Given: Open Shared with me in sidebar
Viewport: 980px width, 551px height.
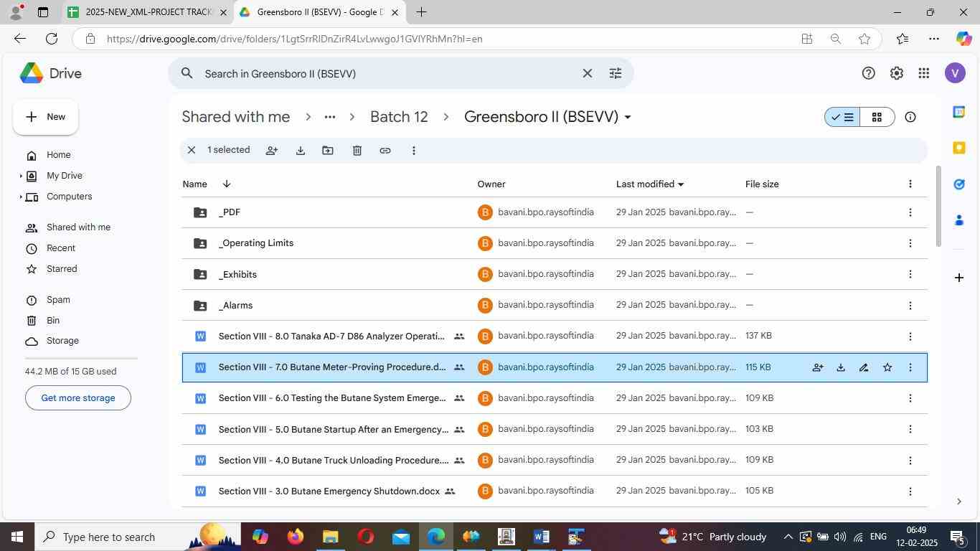Looking at the screenshot, I should point(78,227).
